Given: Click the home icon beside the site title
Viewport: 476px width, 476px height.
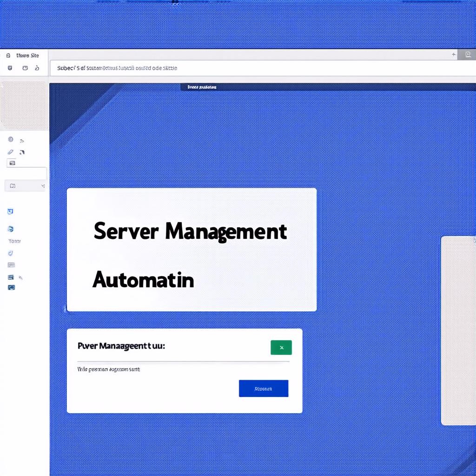Looking at the screenshot, I should tap(8, 55).
